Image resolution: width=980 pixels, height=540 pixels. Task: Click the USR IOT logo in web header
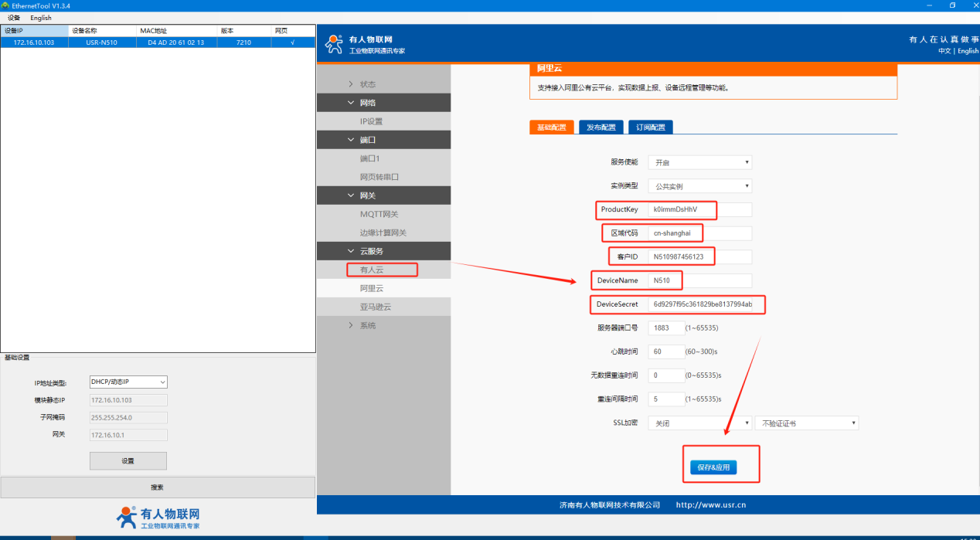point(333,44)
